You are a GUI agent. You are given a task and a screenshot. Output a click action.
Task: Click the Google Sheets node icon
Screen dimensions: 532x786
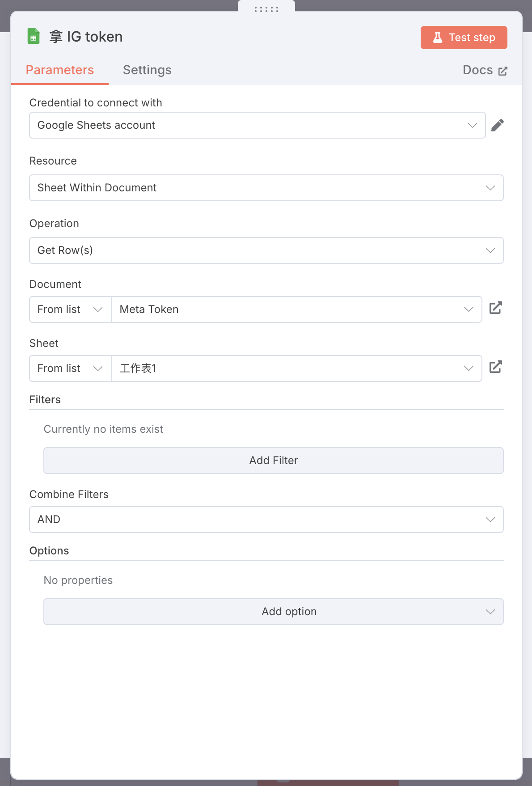pyautogui.click(x=34, y=36)
